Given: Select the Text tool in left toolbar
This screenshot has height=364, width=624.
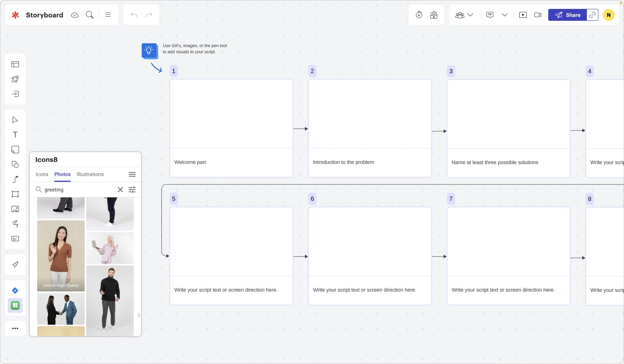Looking at the screenshot, I should 15,135.
